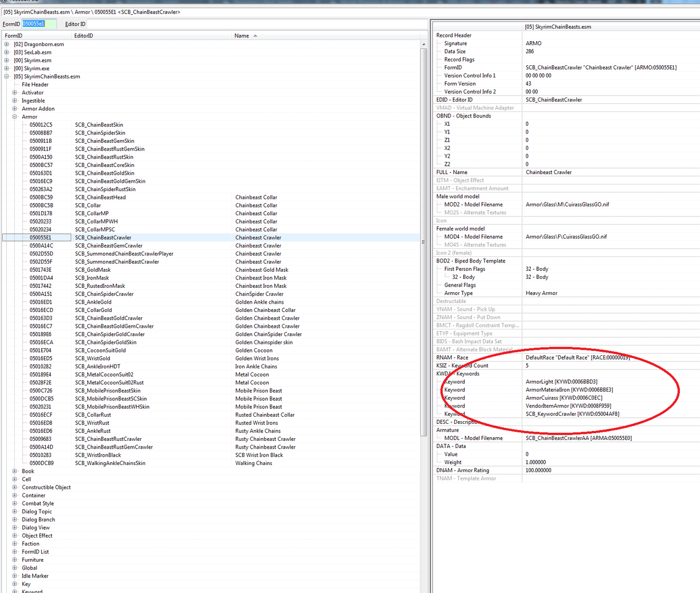This screenshot has height=593, width=700.
Task: Click the EDID value SCB_ChainBeastCrawler
Action: click(553, 100)
